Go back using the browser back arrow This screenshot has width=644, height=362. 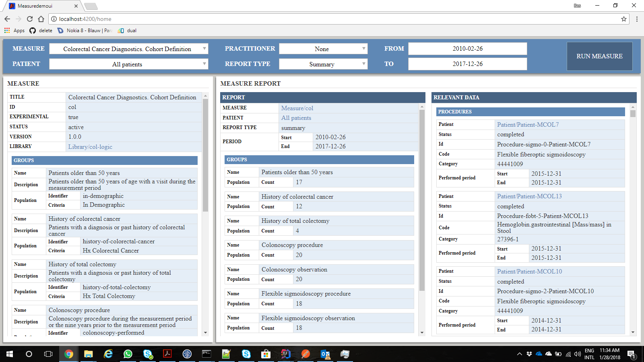click(7, 19)
